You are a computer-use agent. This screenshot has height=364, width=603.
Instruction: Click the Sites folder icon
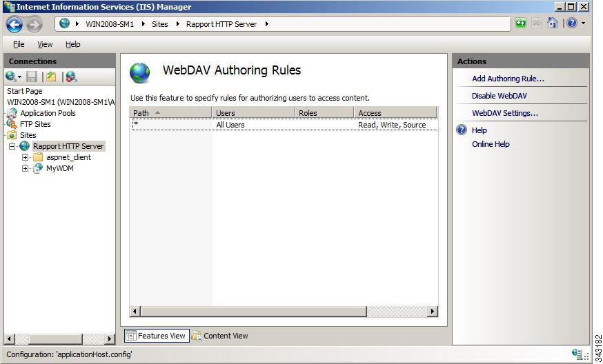(12, 135)
